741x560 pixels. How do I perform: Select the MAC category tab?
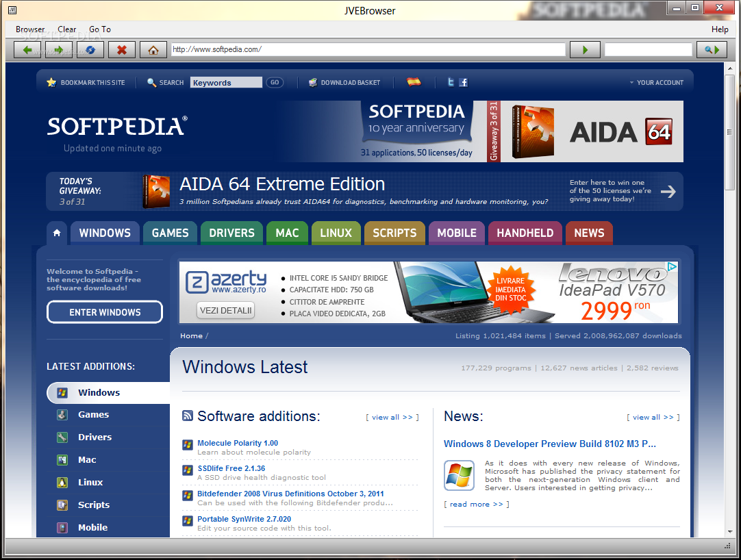[288, 233]
